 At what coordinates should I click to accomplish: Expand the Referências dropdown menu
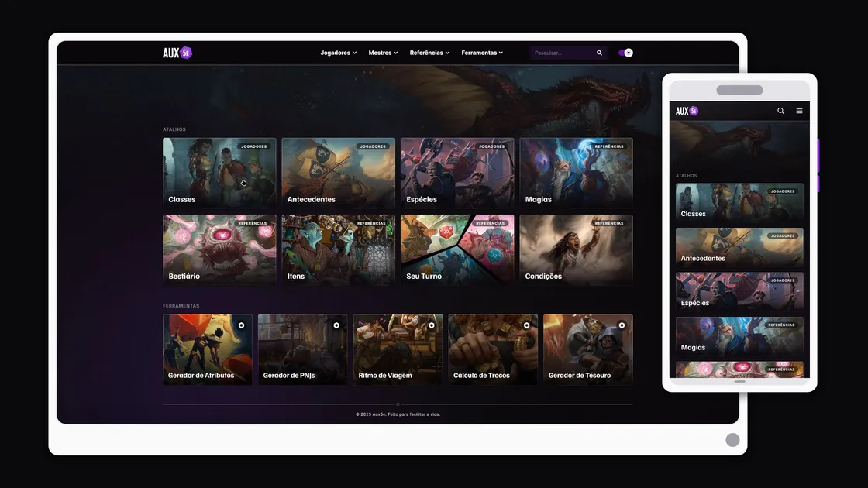tap(429, 53)
